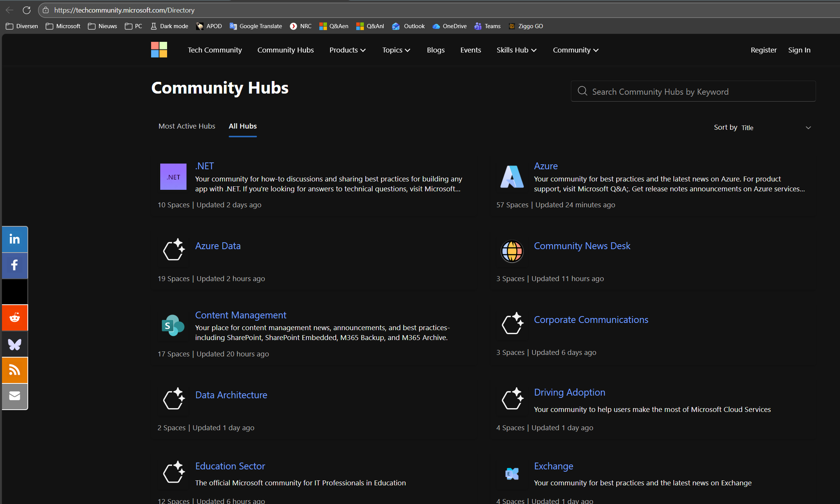
Task: Click the Community News Desk globe icon
Action: tap(512, 251)
